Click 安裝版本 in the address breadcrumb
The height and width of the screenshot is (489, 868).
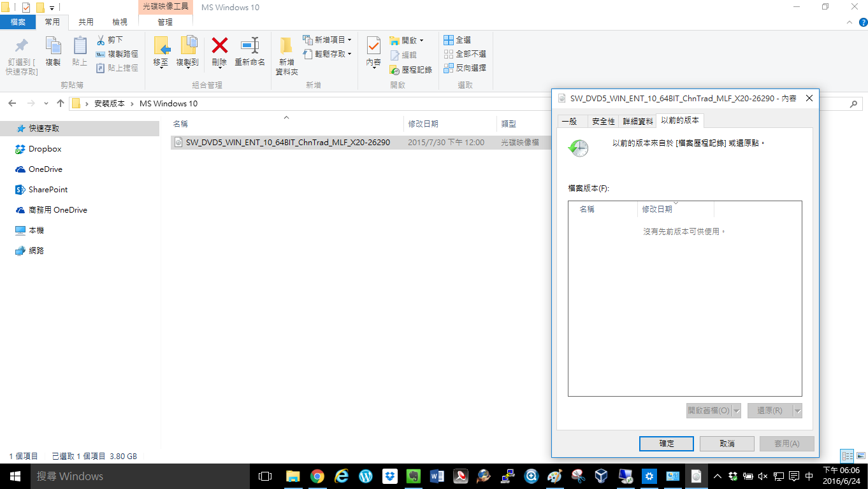(110, 103)
